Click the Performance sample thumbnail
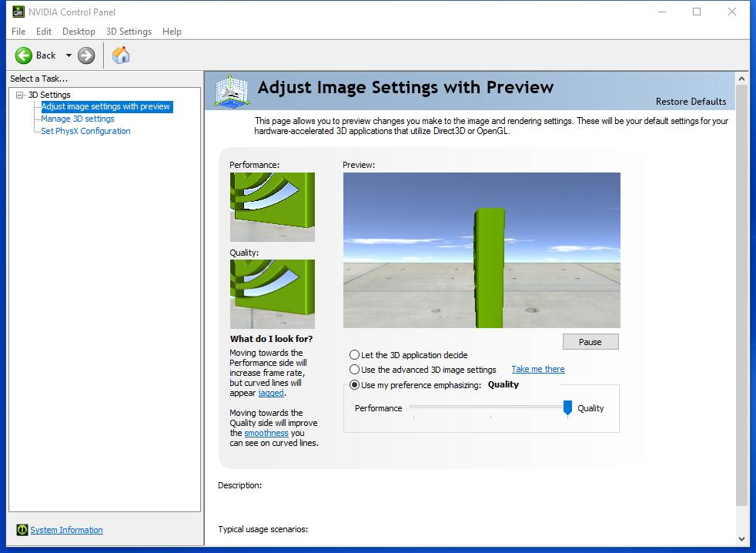This screenshot has width=756, height=553. click(x=272, y=206)
